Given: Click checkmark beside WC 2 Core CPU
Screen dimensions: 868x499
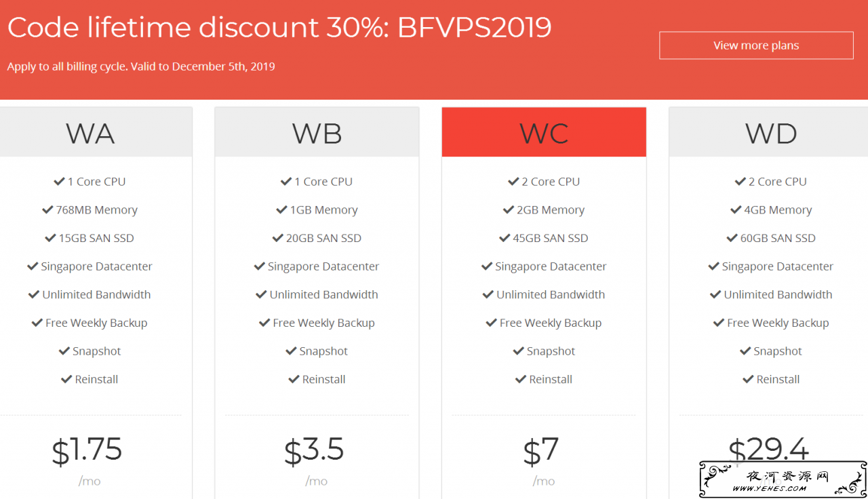Looking at the screenshot, I should tap(513, 182).
